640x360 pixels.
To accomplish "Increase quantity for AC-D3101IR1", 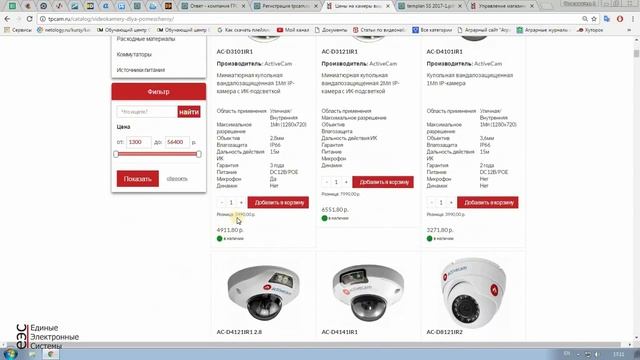I will point(241,202).
